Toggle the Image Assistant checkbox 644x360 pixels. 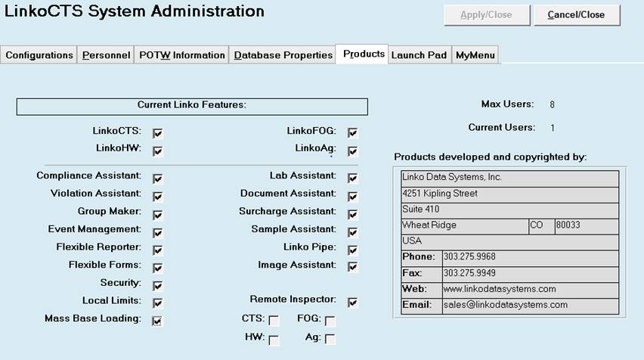[x=352, y=267]
